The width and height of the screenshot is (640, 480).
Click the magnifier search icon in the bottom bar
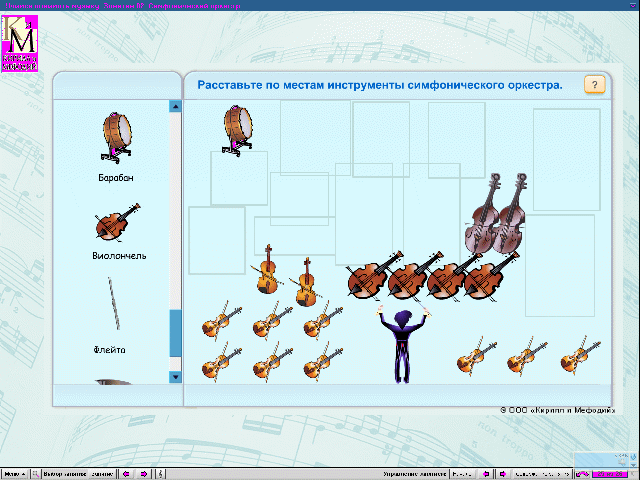36,474
